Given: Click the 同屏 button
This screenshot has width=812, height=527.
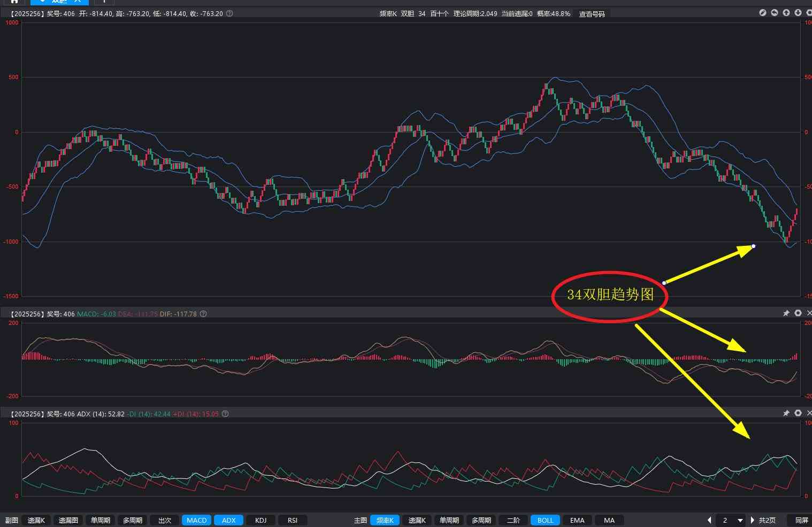Looking at the screenshot, I should click(801, 521).
